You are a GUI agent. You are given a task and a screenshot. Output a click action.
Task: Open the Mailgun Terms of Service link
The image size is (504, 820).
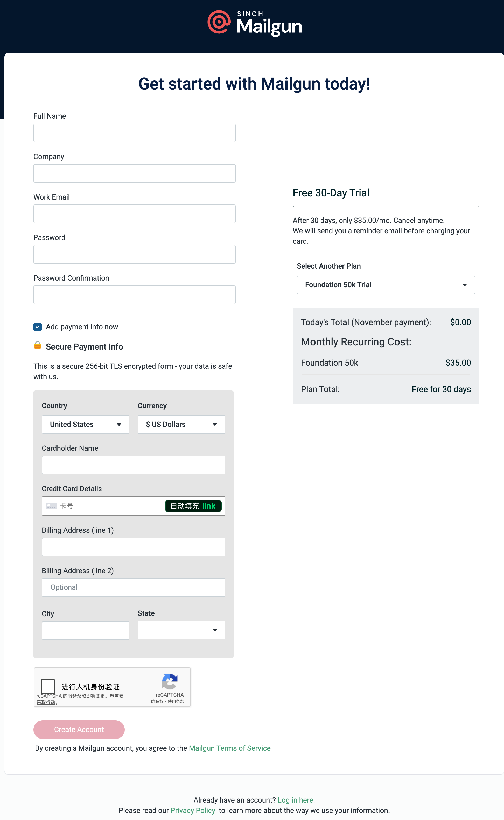point(230,748)
